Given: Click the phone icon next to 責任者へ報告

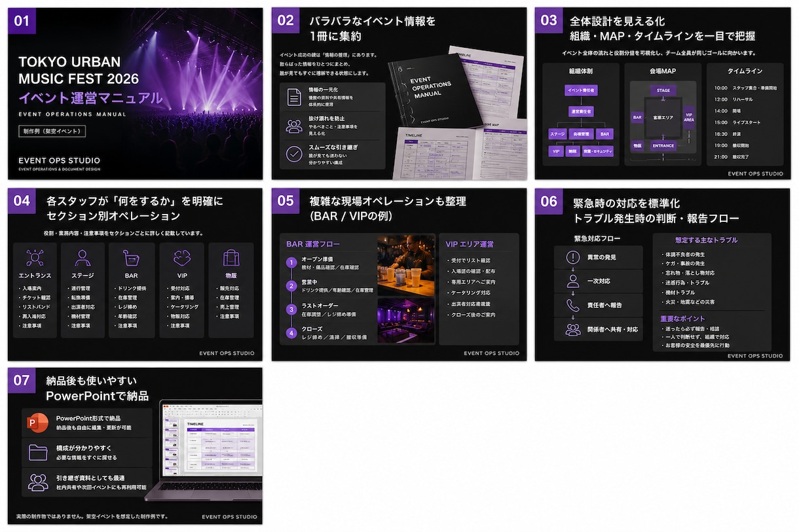Looking at the screenshot, I should tap(573, 305).
